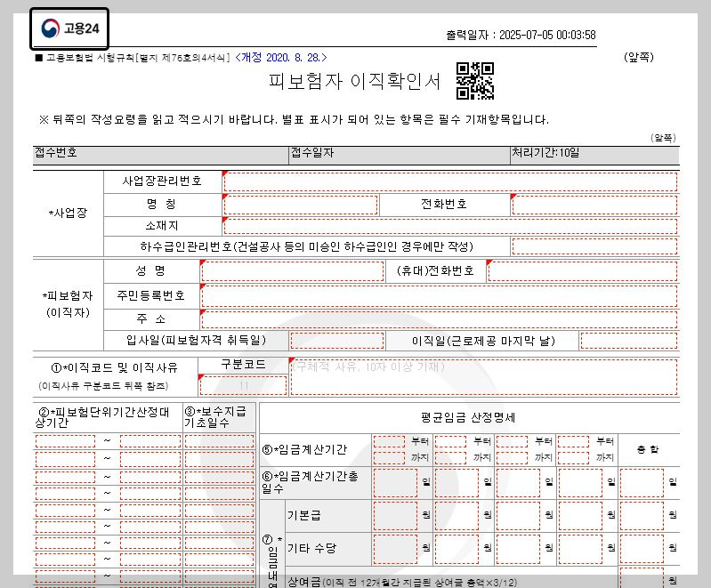Screen dimensions: 711x588
Task: Click the 사업장관리번호 input field
Action: tap(449, 182)
